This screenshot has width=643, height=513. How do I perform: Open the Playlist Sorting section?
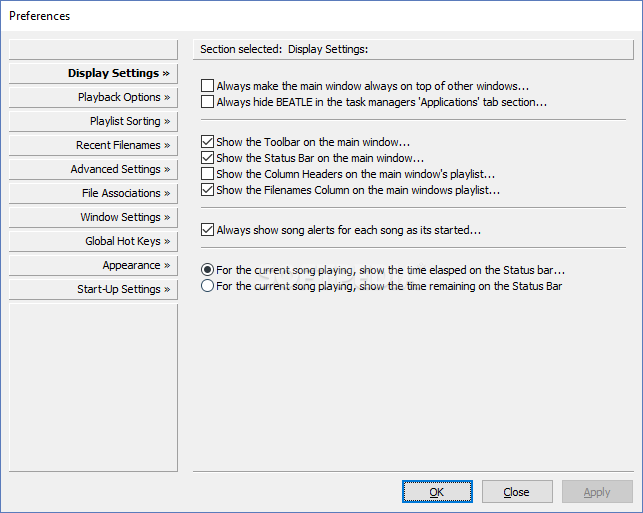(x=93, y=121)
